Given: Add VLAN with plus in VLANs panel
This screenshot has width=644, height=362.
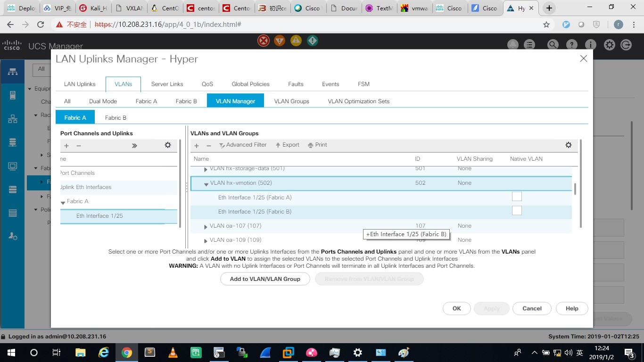Looking at the screenshot, I should coord(197,146).
